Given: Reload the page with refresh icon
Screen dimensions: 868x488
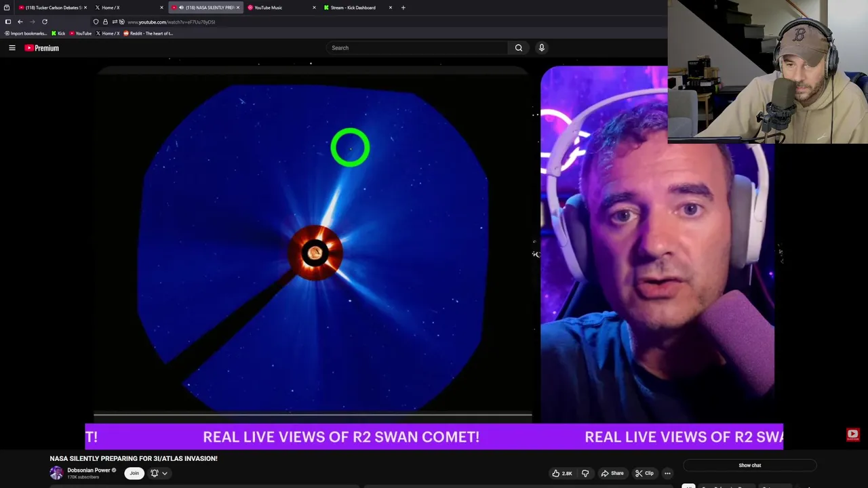Looking at the screenshot, I should point(45,22).
